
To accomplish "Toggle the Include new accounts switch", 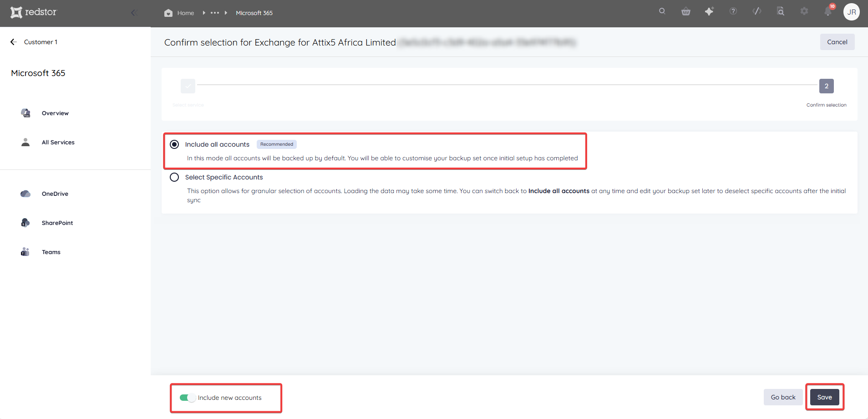I will [188, 398].
